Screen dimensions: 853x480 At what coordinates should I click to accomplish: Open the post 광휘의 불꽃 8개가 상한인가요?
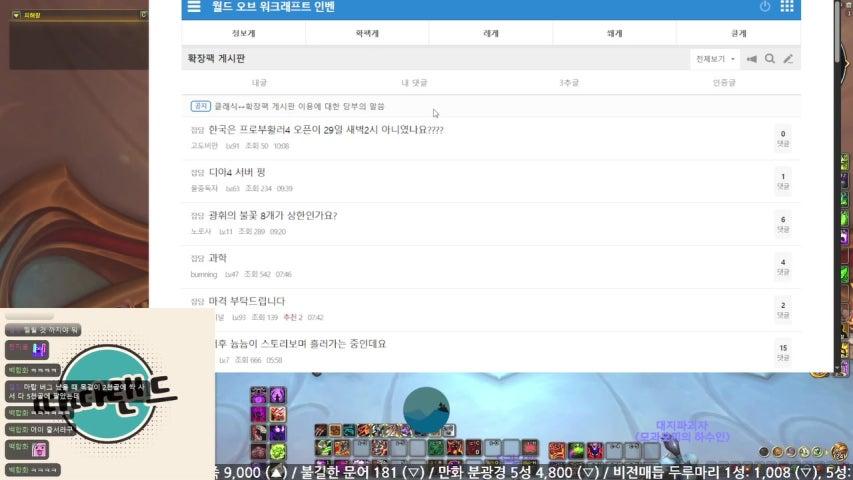point(273,216)
